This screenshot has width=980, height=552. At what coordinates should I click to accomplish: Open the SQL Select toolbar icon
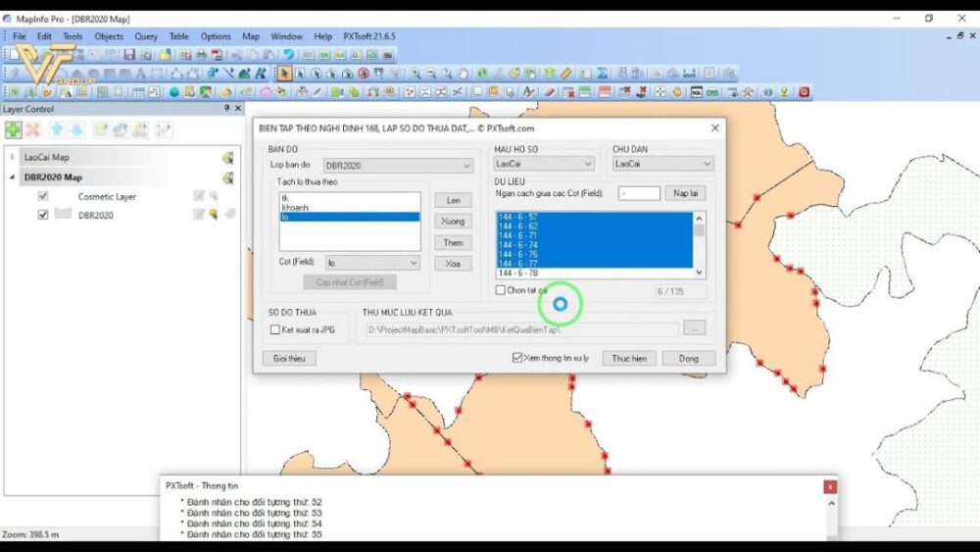(x=696, y=92)
